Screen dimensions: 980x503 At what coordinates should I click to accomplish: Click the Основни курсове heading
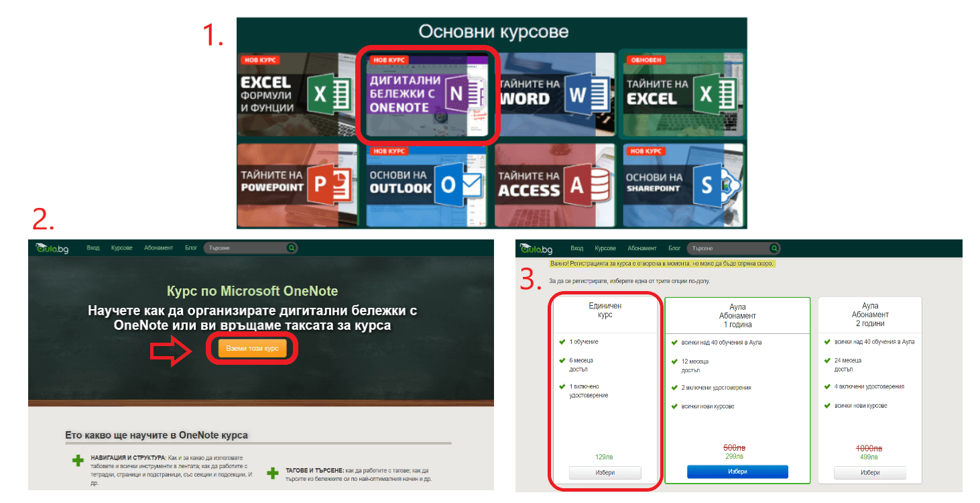(x=493, y=32)
